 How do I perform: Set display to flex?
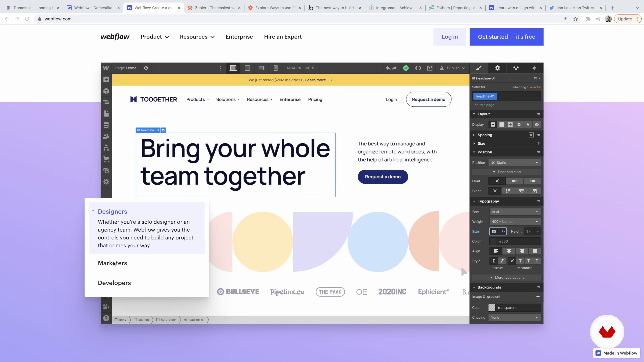click(501, 124)
